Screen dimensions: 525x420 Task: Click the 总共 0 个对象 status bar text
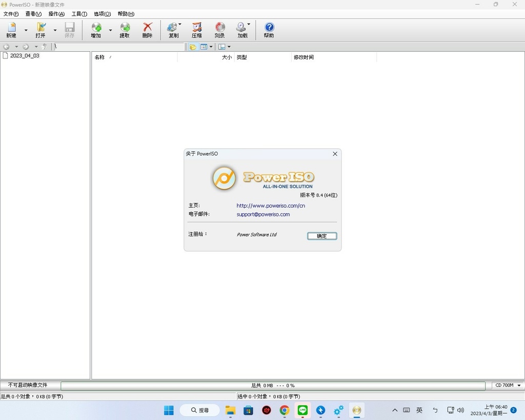pos(32,396)
